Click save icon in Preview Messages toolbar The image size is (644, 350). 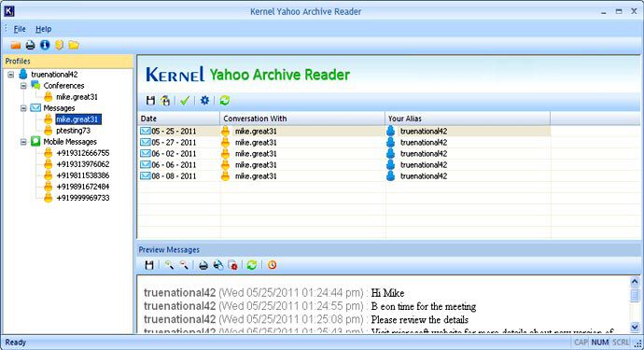pyautogui.click(x=149, y=265)
